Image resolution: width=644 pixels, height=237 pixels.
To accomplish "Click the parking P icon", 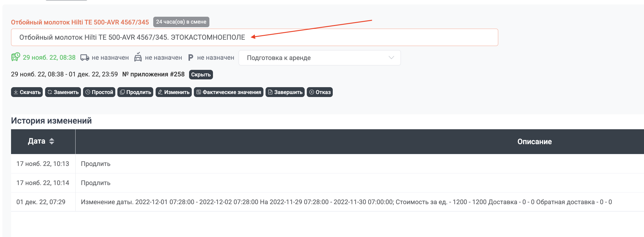I will 191,58.
